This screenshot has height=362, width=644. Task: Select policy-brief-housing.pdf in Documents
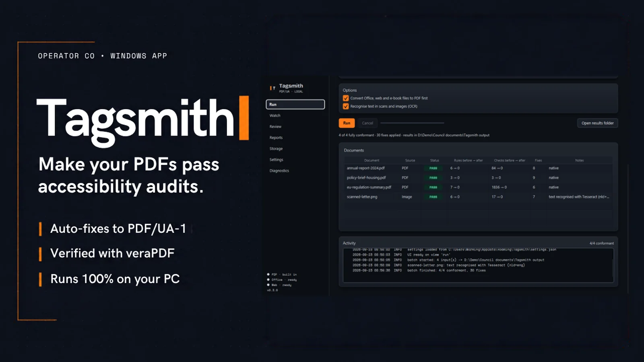click(x=366, y=178)
